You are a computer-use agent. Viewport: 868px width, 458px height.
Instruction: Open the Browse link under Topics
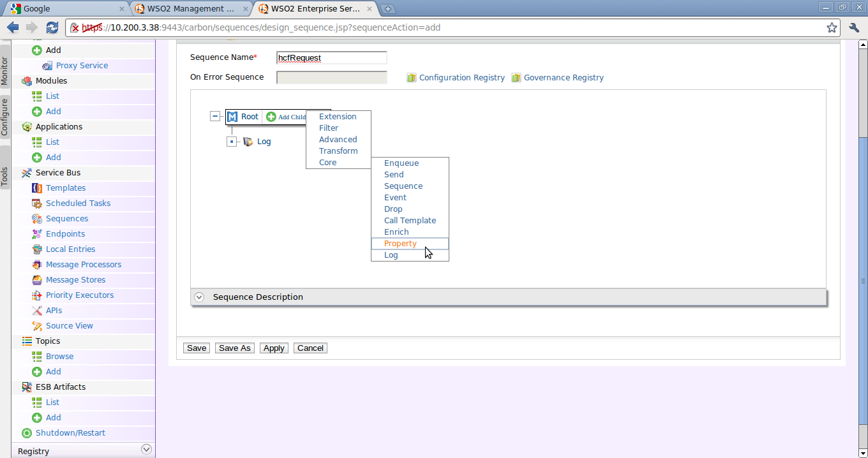tap(59, 357)
